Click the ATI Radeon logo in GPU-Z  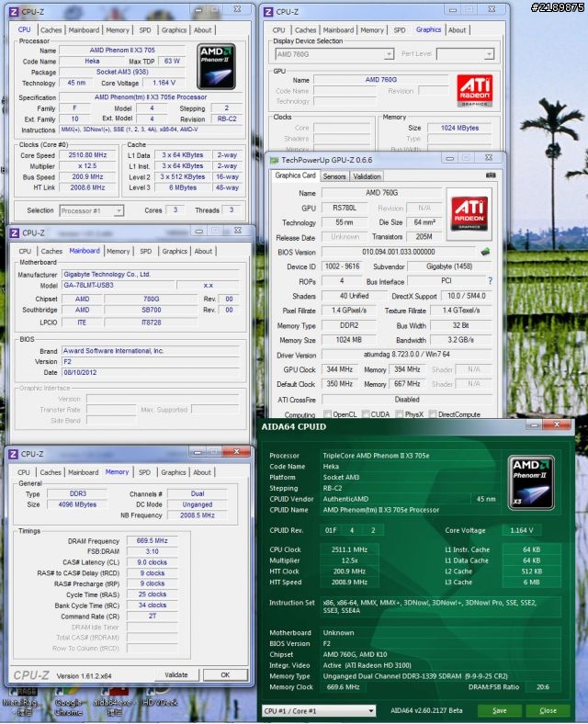(x=469, y=213)
